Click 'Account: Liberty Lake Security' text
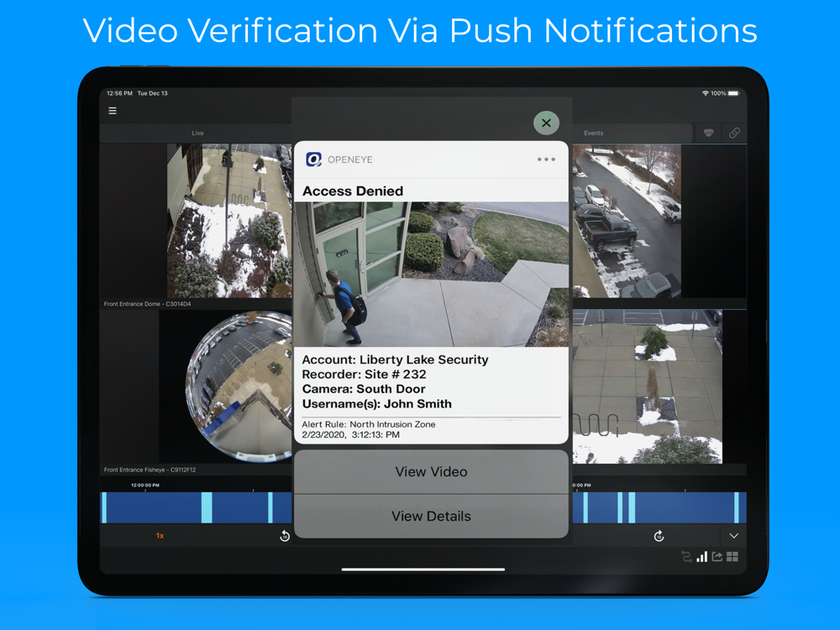The image size is (840, 630). click(395, 360)
